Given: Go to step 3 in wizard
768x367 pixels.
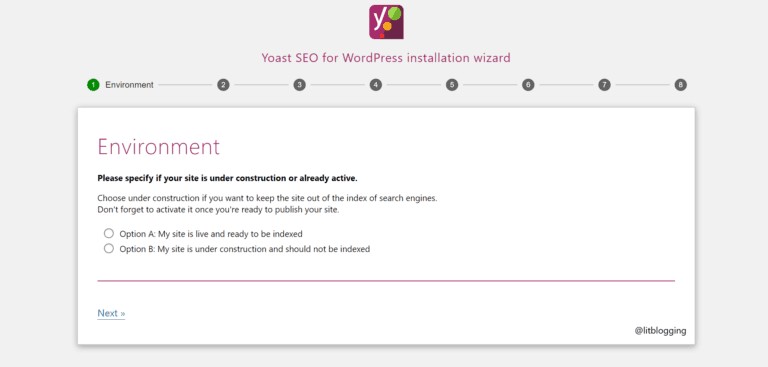Looking at the screenshot, I should point(299,85).
